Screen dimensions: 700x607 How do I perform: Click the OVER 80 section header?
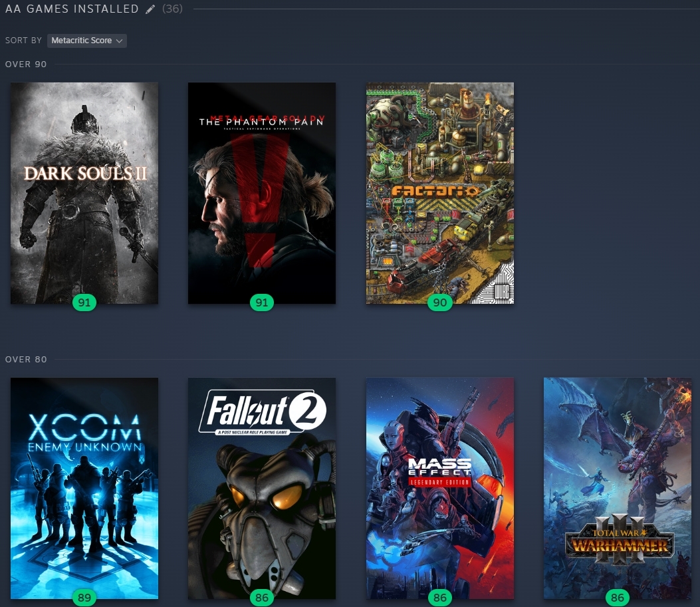(26, 360)
